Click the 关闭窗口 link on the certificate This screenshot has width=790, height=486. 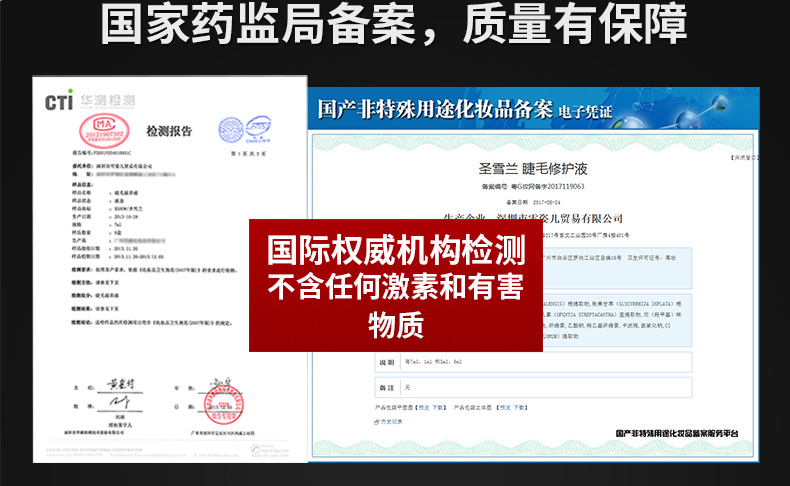click(x=744, y=158)
